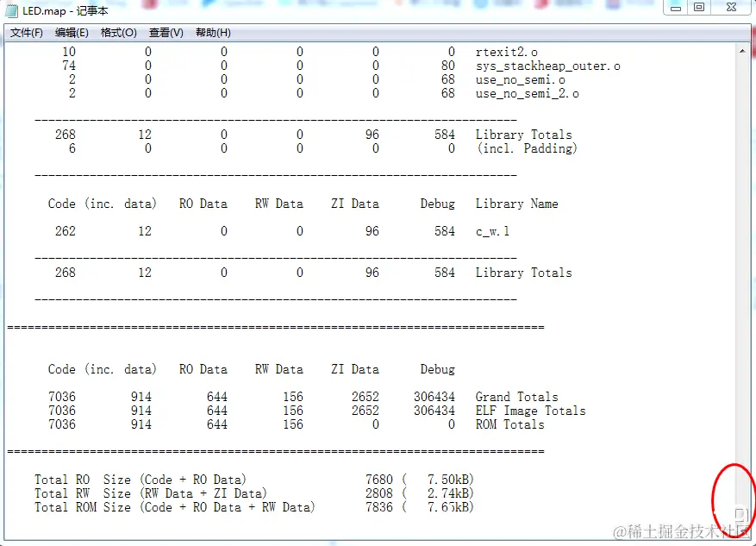
Task: Click 306434 in Grand Totals row
Action: click(434, 397)
